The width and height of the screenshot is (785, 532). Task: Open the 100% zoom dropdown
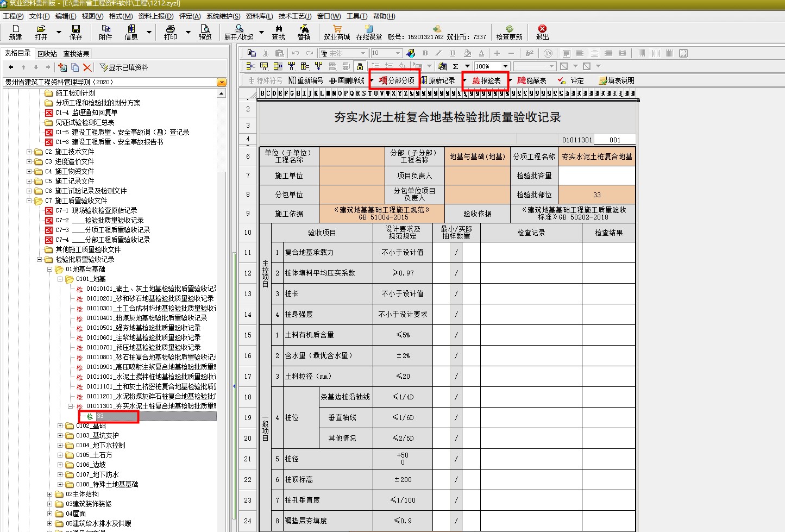pyautogui.click(x=505, y=66)
